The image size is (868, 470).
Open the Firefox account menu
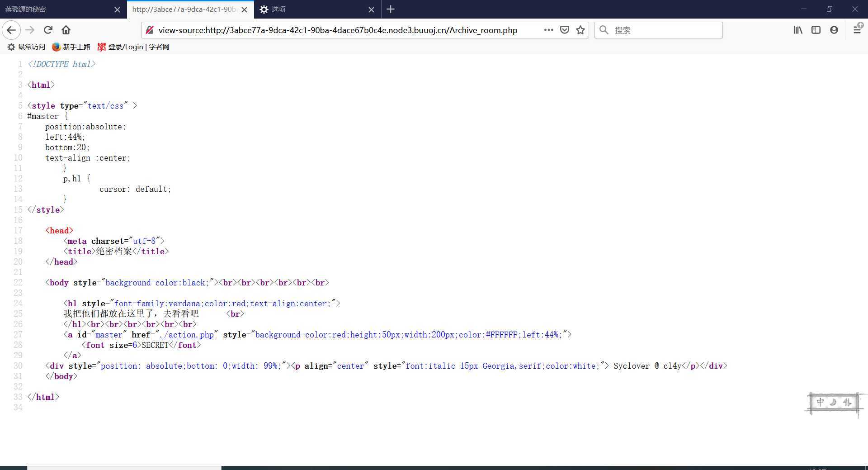(834, 30)
